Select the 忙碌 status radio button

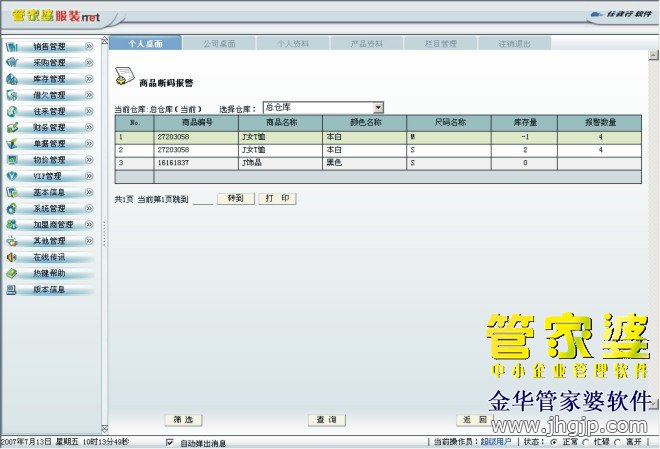tap(585, 442)
